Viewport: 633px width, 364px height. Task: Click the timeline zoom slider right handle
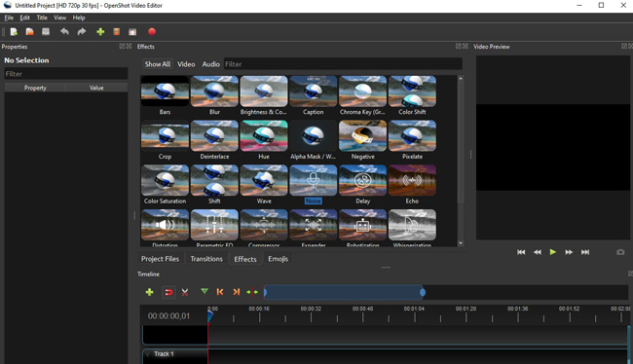(x=423, y=292)
